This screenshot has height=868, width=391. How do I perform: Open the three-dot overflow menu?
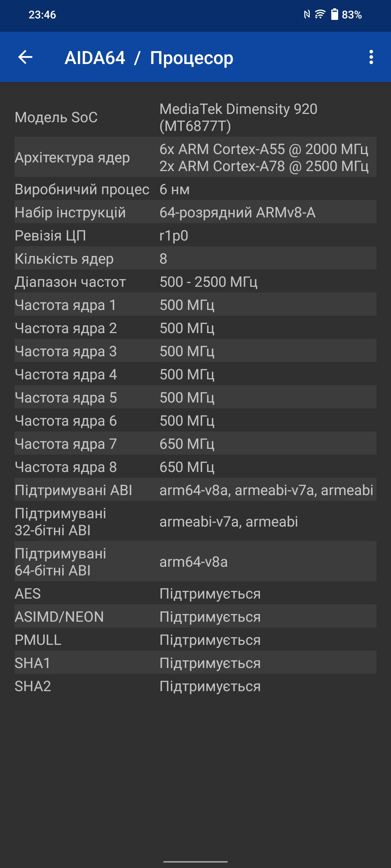[x=371, y=57]
